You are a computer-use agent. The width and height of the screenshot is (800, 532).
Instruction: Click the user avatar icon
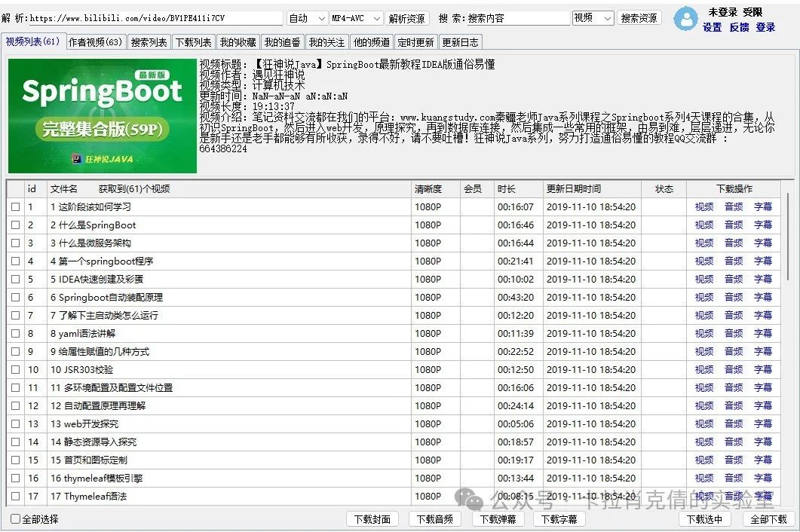click(x=685, y=19)
